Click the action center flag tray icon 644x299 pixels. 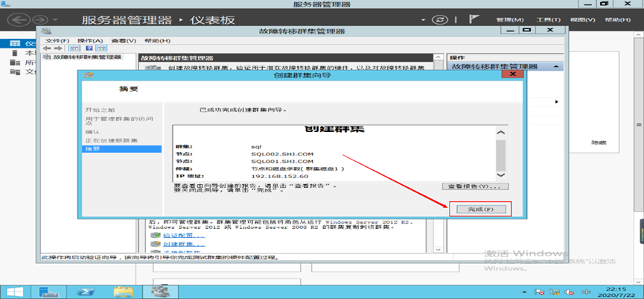tap(540, 292)
